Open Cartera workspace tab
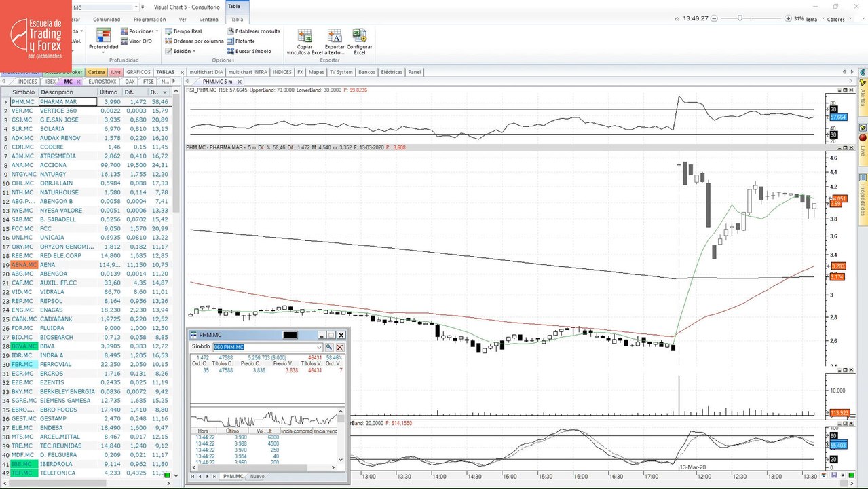Screen dimensions: 868x489 (x=96, y=72)
